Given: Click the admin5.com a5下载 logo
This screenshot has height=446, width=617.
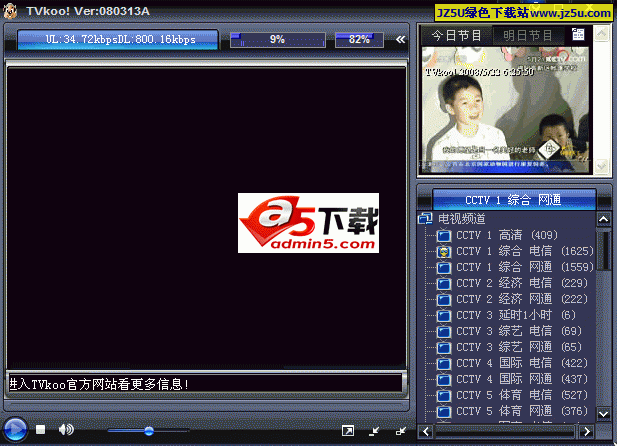Looking at the screenshot, I should click(x=308, y=223).
